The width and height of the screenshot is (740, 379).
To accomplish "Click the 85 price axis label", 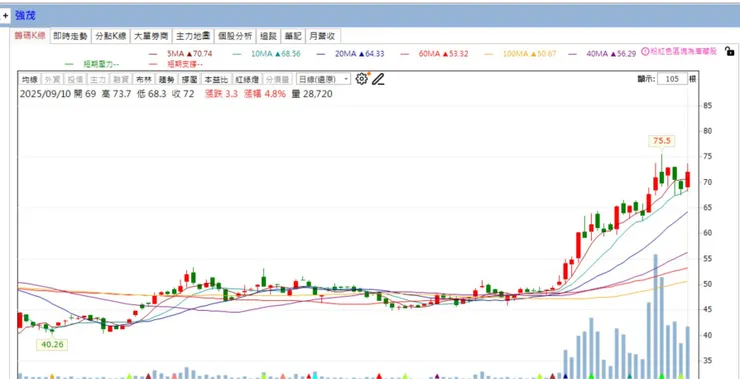I will tap(707, 106).
